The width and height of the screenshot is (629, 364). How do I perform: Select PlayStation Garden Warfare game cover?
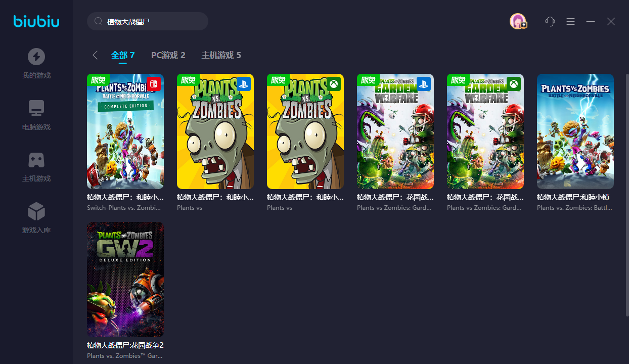[x=395, y=131]
